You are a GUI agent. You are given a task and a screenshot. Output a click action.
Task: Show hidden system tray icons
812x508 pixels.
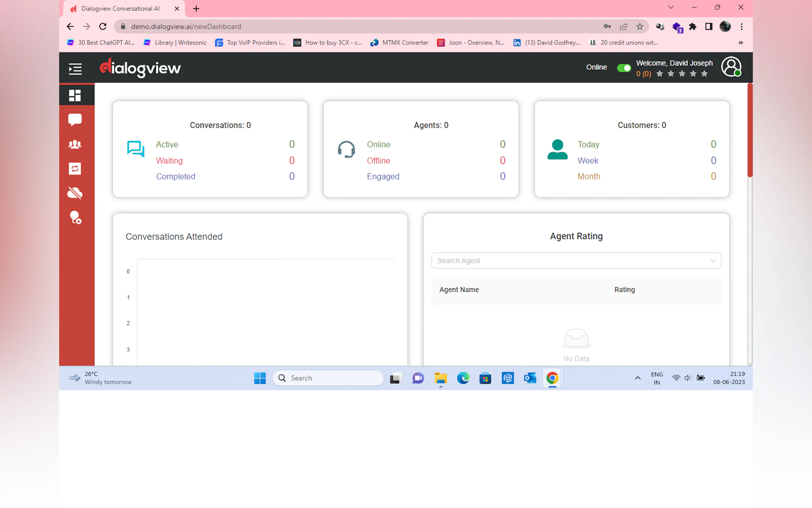point(637,378)
